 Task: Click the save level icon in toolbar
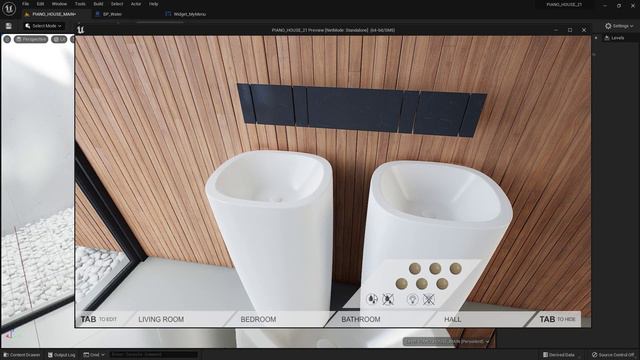pos(9,26)
